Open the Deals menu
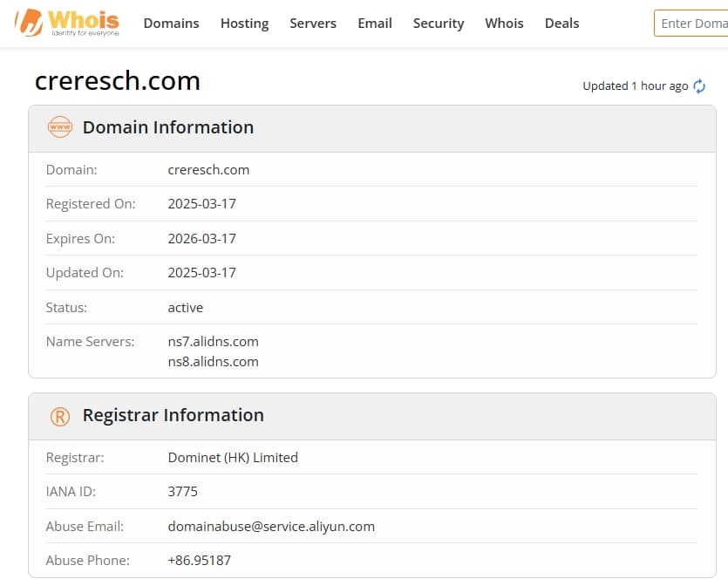Image resolution: width=728 pixels, height=586 pixels. point(561,24)
